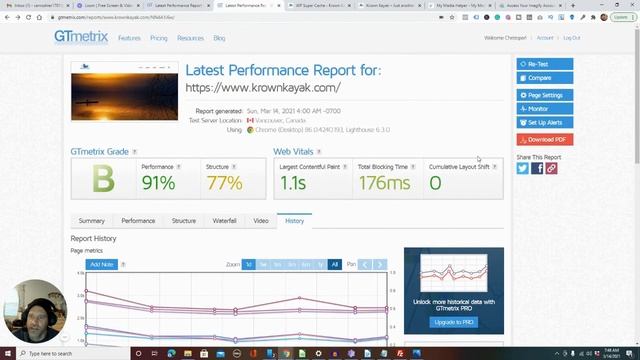Click the browser Back arrow

click(7, 18)
